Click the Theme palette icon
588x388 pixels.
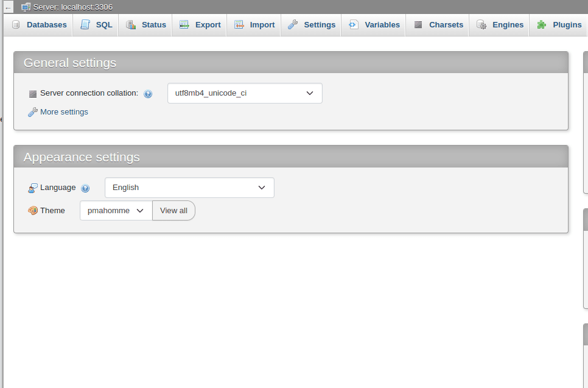(x=33, y=211)
